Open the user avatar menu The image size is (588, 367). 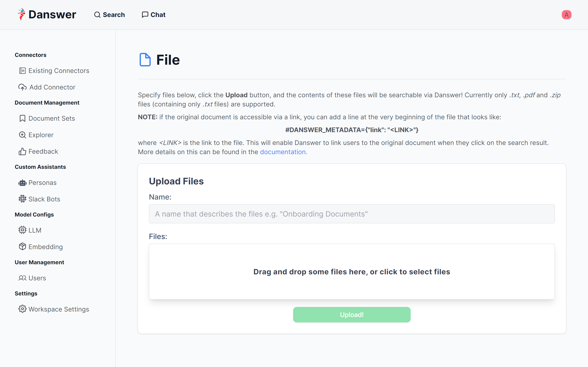(566, 15)
